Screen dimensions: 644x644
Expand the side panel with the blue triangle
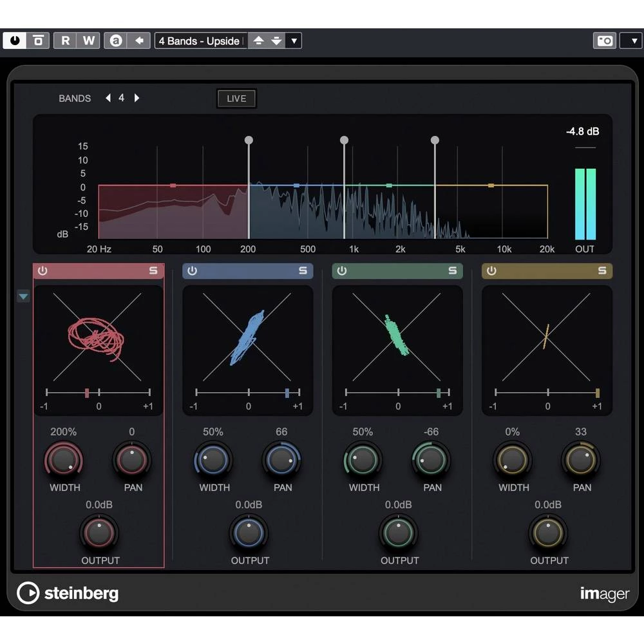(x=23, y=296)
